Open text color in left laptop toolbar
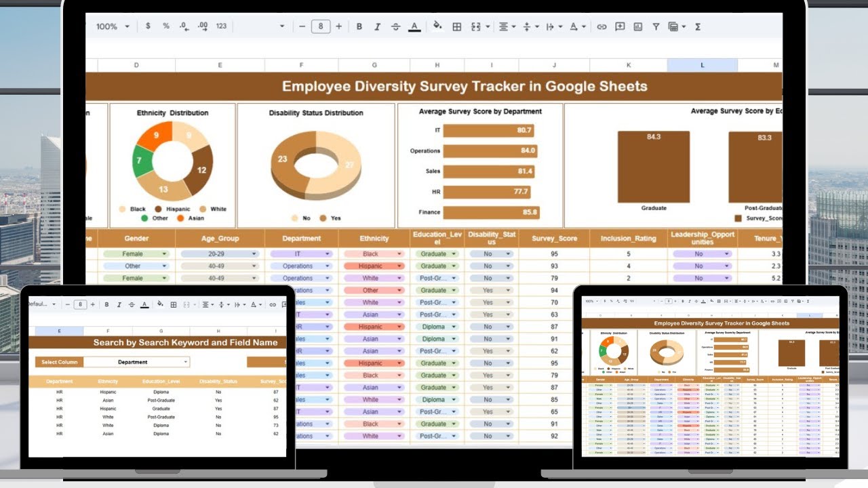The image size is (868, 488). click(144, 305)
